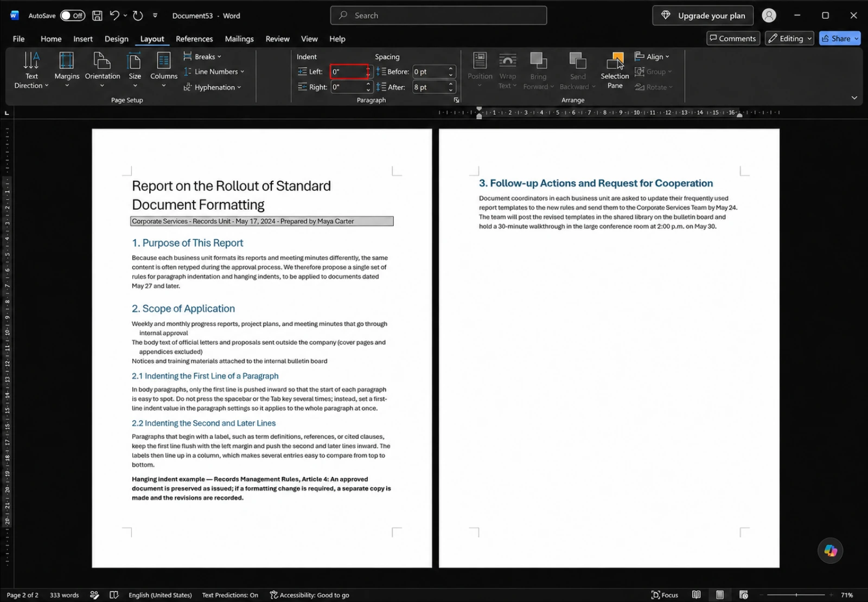This screenshot has width=868, height=602.
Task: Click the Save icon in the title bar
Action: (97, 16)
